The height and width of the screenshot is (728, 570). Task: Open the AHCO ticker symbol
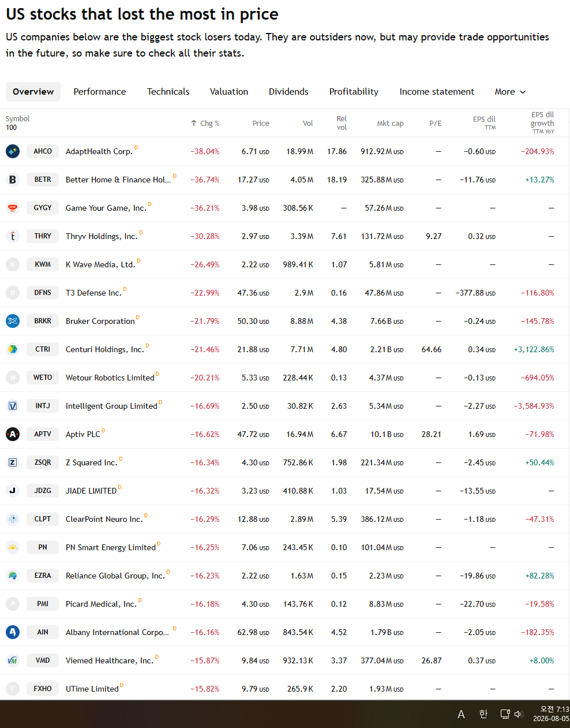pos(43,151)
